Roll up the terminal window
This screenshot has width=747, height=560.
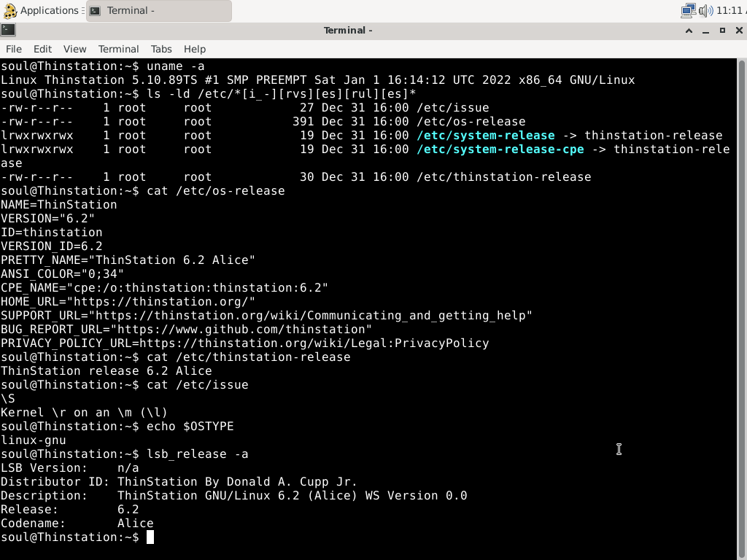coord(689,31)
